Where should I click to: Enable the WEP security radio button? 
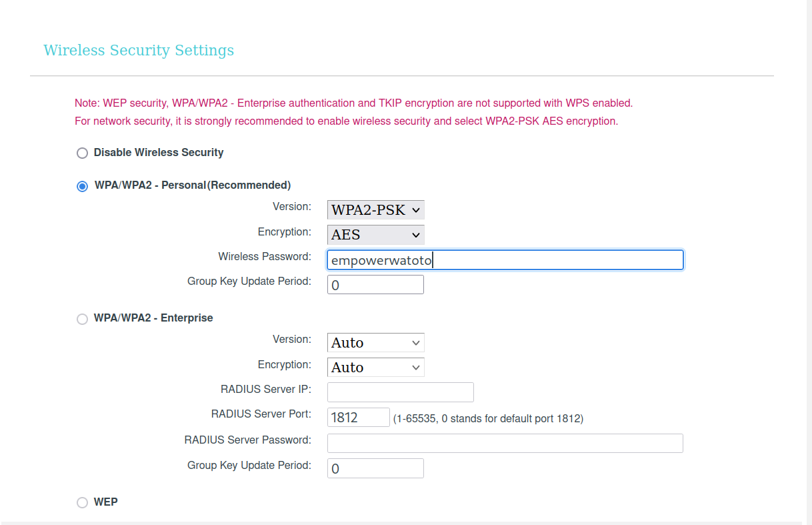pyautogui.click(x=82, y=503)
